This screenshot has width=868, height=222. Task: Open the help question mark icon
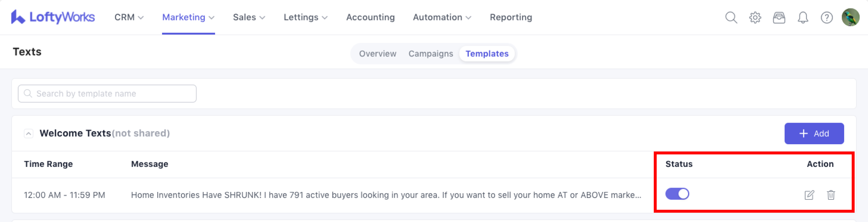click(x=826, y=17)
